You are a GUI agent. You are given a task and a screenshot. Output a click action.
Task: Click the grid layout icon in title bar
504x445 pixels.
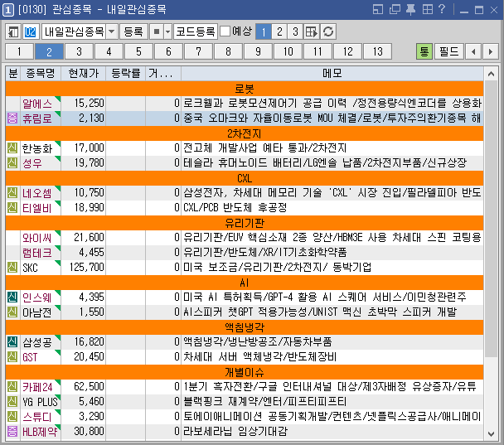coord(428,9)
